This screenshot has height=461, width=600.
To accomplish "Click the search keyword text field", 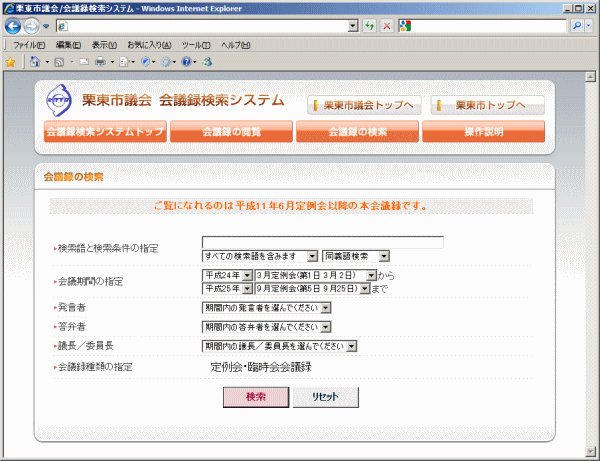I will (x=323, y=243).
